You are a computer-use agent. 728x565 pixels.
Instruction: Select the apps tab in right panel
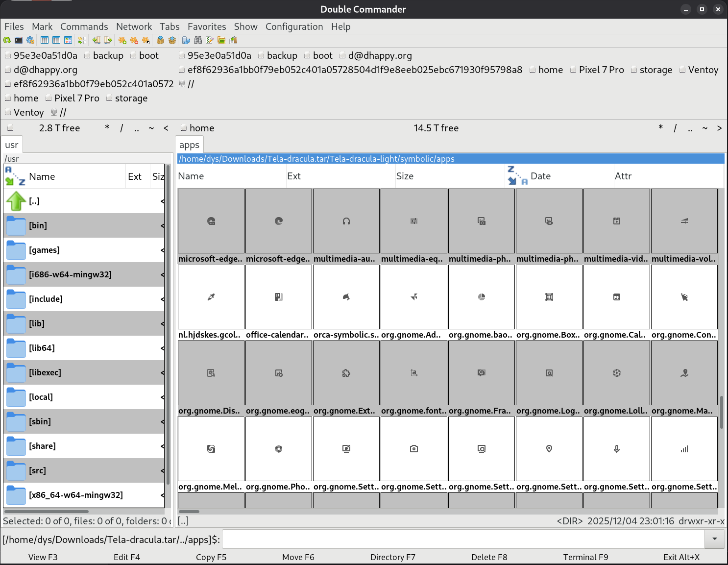[x=189, y=145]
